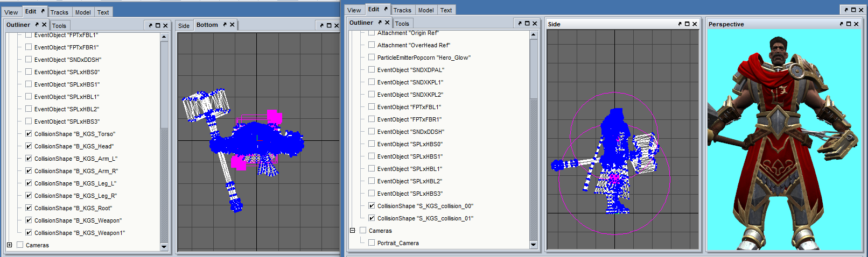Uncheck CollisionShape "B_KGS_Weapon1" checkbox
The width and height of the screenshot is (868, 257).
click(x=29, y=233)
